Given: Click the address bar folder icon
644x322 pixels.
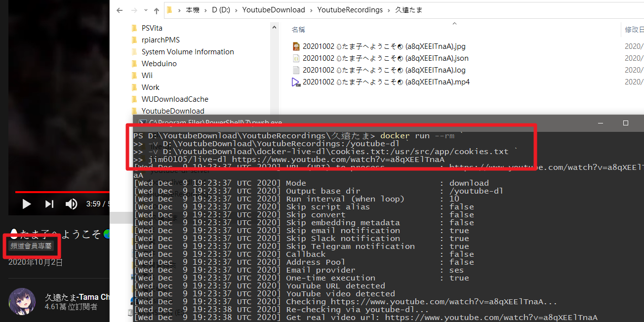Looking at the screenshot, I should pyautogui.click(x=169, y=10).
